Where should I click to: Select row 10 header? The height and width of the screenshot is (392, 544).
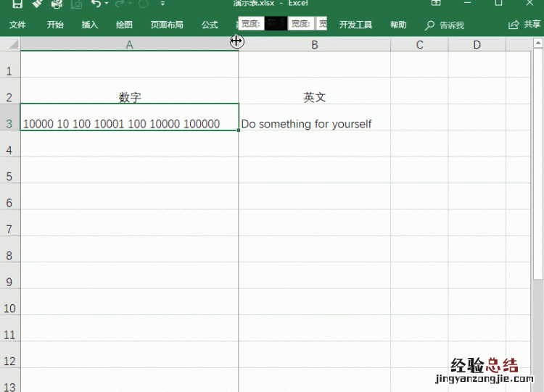10,301
